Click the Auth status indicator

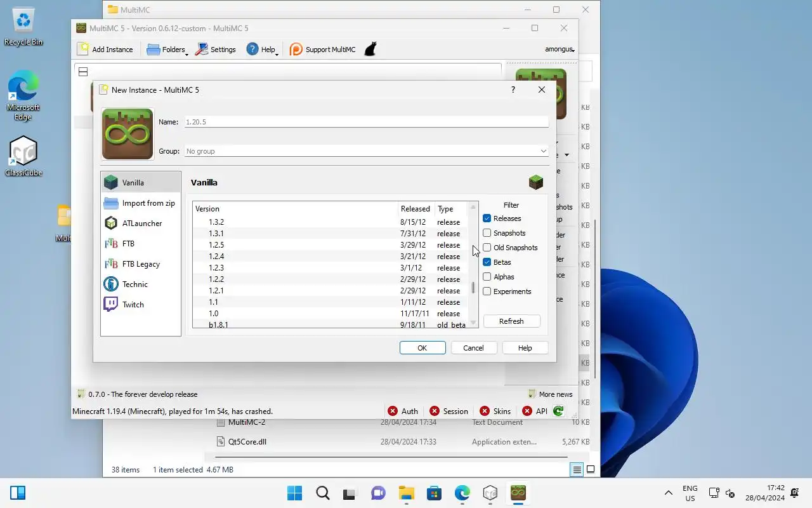tap(403, 411)
